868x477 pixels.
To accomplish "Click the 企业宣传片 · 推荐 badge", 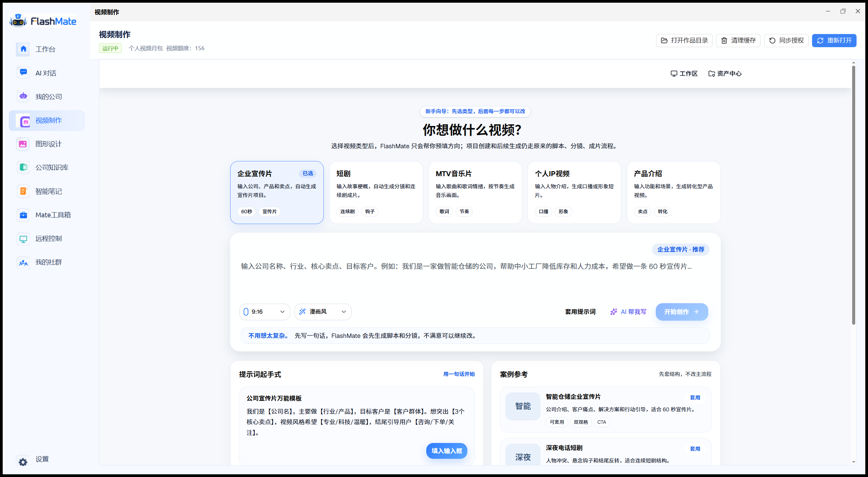I will (681, 249).
